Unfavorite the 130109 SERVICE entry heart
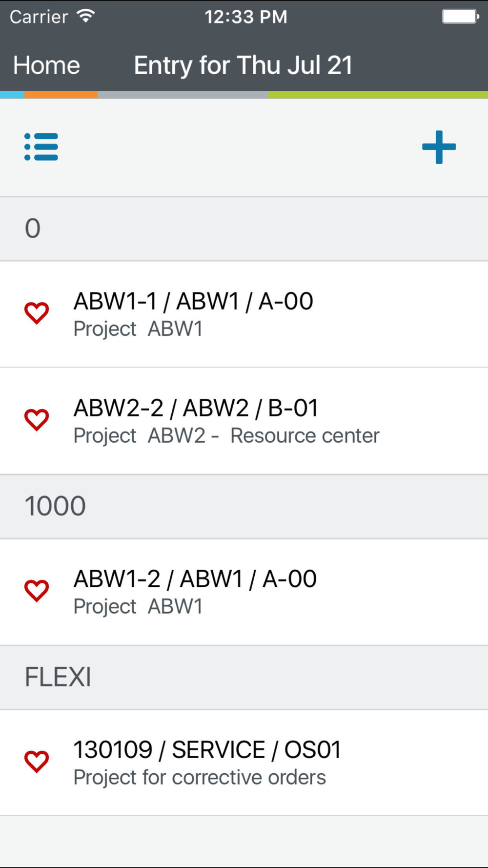This screenshot has height=868, width=488. point(37,762)
